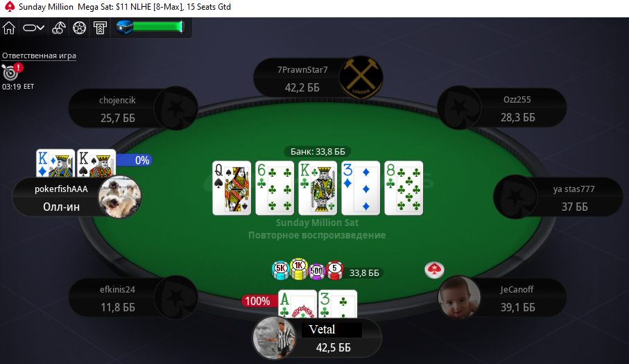
Task: Open the lobby home icon
Action: click(x=9, y=28)
